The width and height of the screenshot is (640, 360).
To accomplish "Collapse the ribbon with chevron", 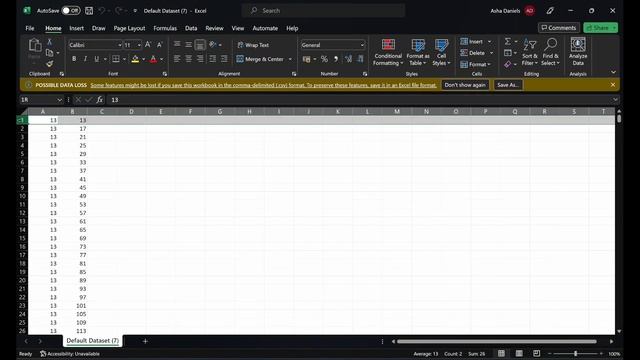I will tap(613, 72).
